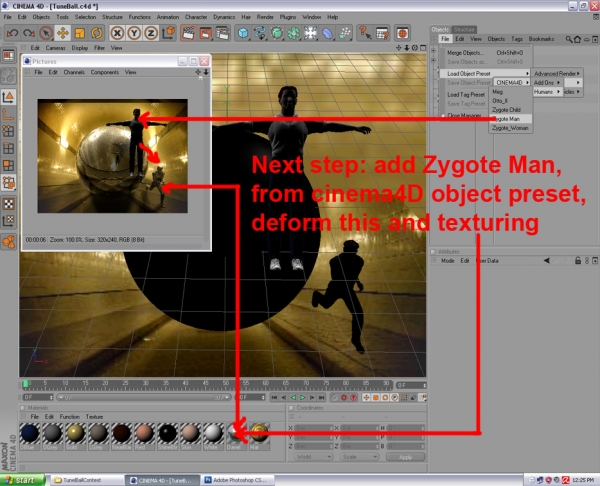Select Merge Objects menu entry

[x=485, y=53]
